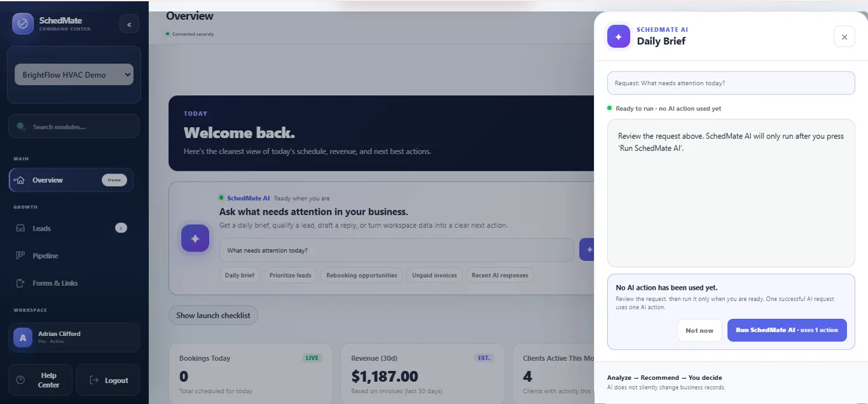Close the Daily Brief panel
The height and width of the screenshot is (404, 868).
pyautogui.click(x=844, y=37)
